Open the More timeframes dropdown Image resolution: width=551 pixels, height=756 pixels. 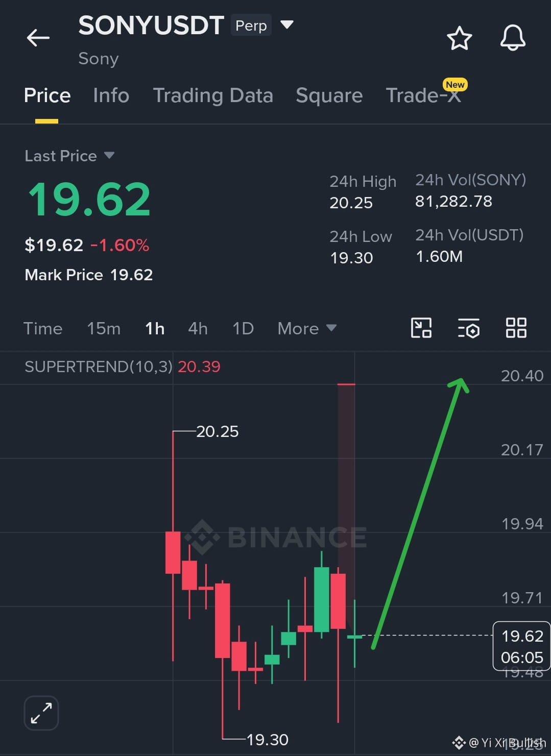pyautogui.click(x=307, y=328)
